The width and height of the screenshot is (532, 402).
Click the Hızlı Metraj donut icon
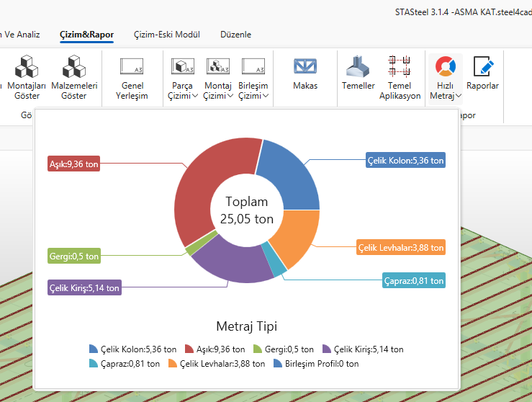tap(445, 68)
